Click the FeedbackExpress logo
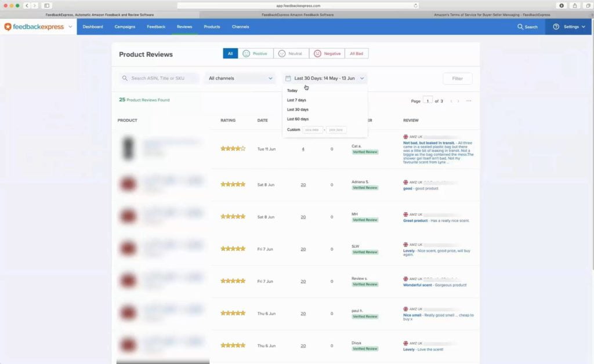 (34, 27)
